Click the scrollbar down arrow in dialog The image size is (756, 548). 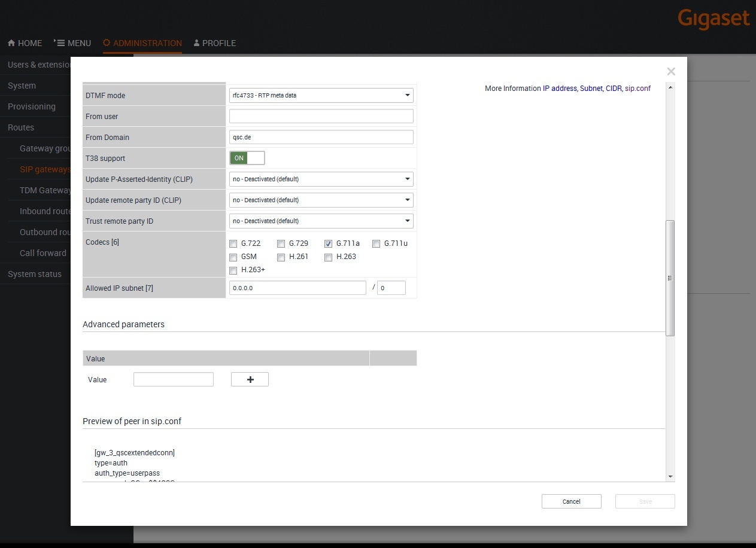(670, 476)
